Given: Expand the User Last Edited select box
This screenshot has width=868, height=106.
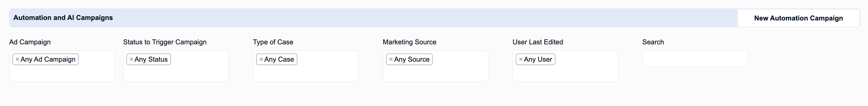Looking at the screenshot, I should point(565,66).
